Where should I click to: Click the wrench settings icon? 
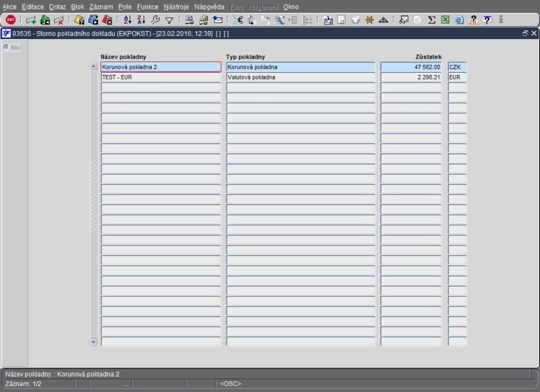(x=155, y=20)
